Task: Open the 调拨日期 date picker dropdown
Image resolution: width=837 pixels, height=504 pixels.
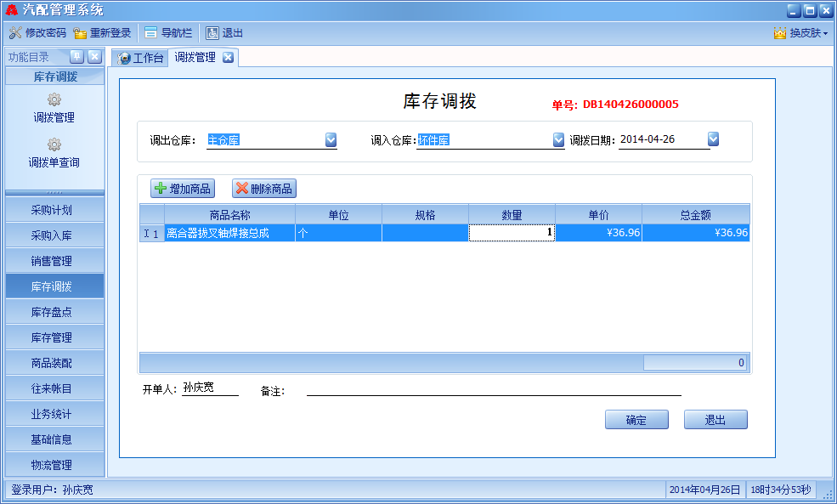Action: coord(714,139)
